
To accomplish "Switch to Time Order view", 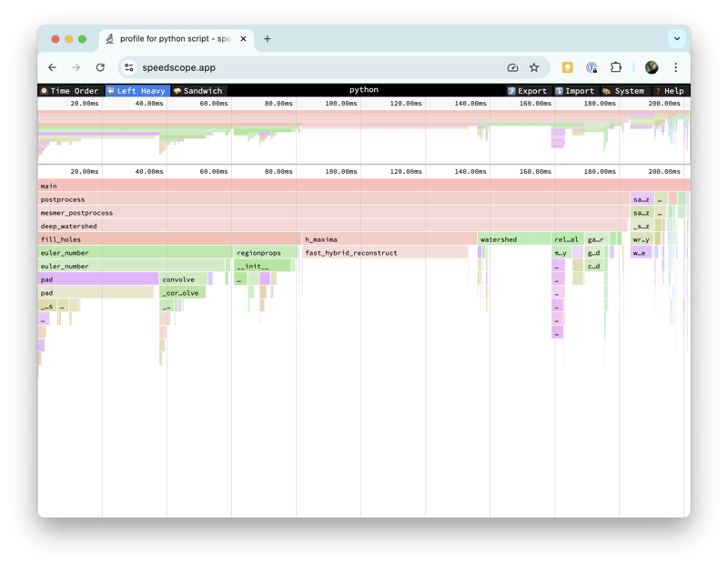I will 70,90.
